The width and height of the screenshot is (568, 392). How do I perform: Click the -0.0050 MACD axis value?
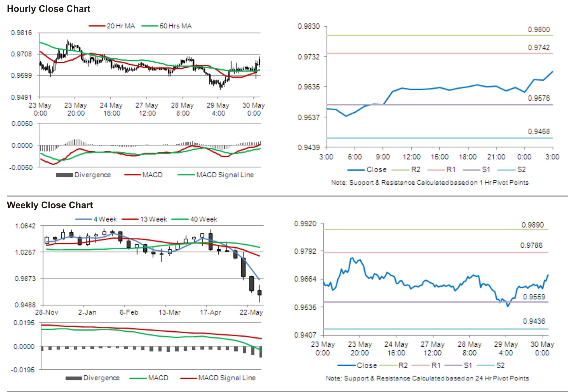21,168
